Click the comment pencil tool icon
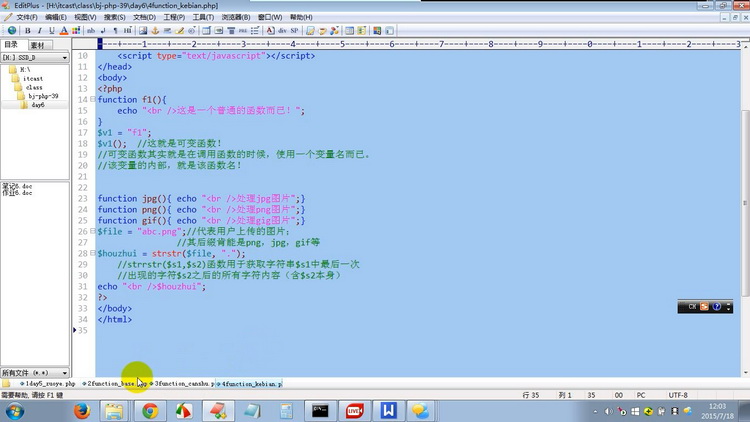This screenshot has width=750, height=422. (x=179, y=31)
